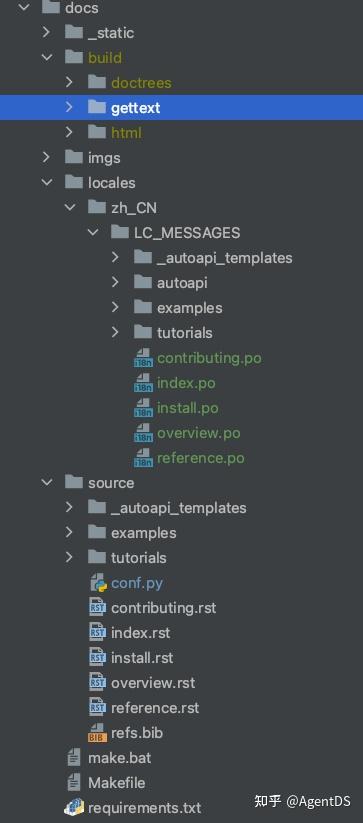363x823 pixels.
Task: Click the RST icon next to index.rst
Action: click(x=98, y=632)
